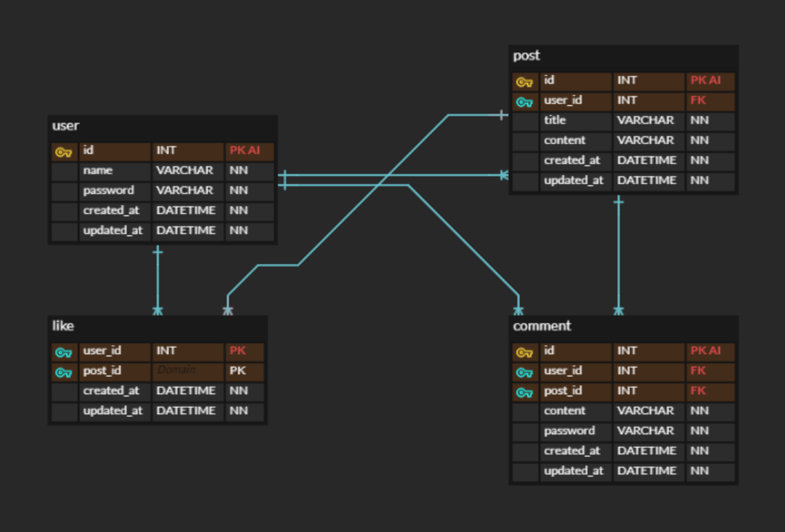
Task: Select the vertical user-to-like relationship line
Action: (x=158, y=280)
